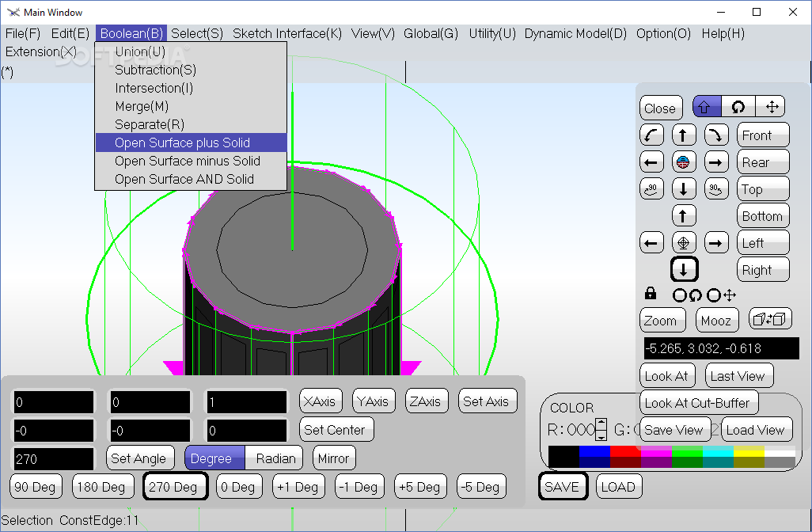Click the globe orientation icon
Screen dimensions: 812x532
click(684, 162)
